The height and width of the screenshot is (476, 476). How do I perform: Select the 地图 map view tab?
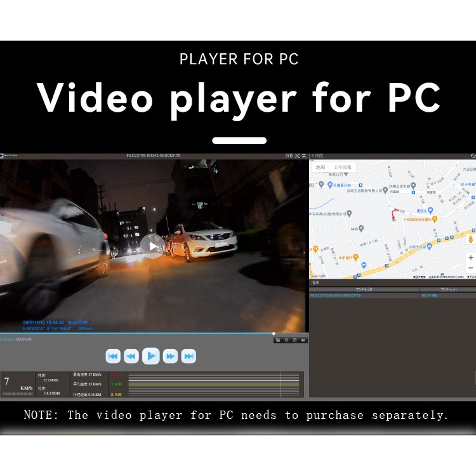click(321, 168)
